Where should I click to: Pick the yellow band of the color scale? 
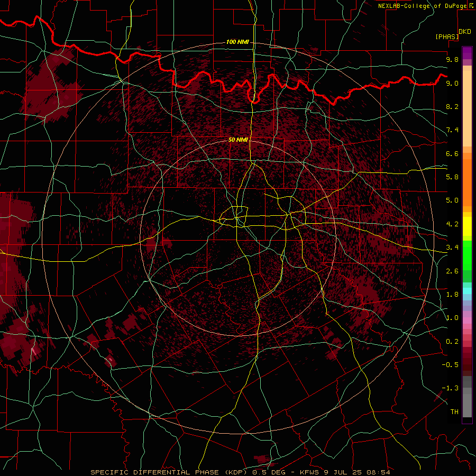pyautogui.click(x=467, y=226)
